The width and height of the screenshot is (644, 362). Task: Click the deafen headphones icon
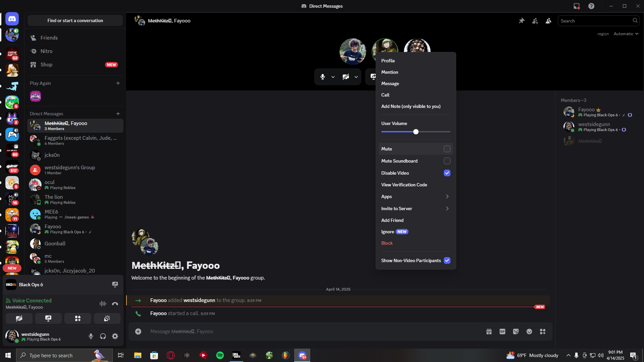pyautogui.click(x=103, y=336)
